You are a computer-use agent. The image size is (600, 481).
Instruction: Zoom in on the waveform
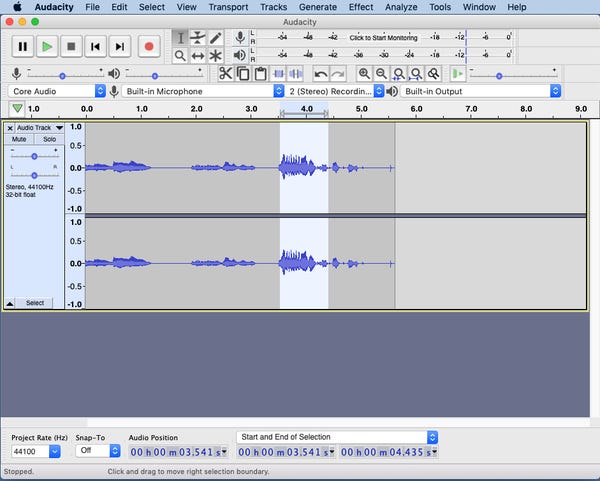tap(364, 73)
